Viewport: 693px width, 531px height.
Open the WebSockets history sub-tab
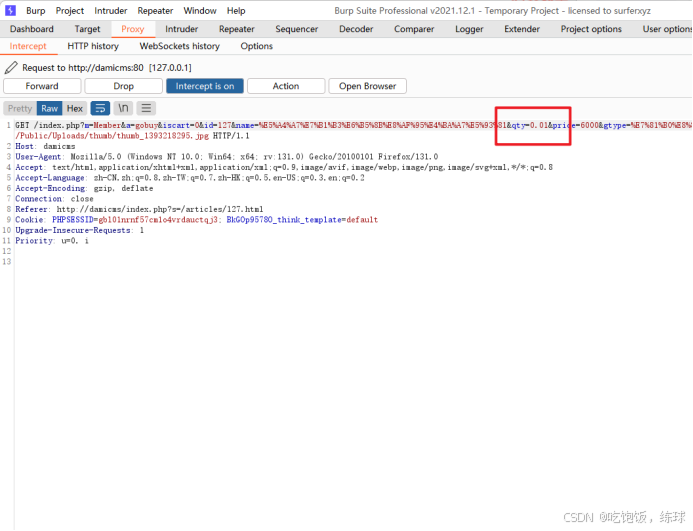click(x=179, y=46)
